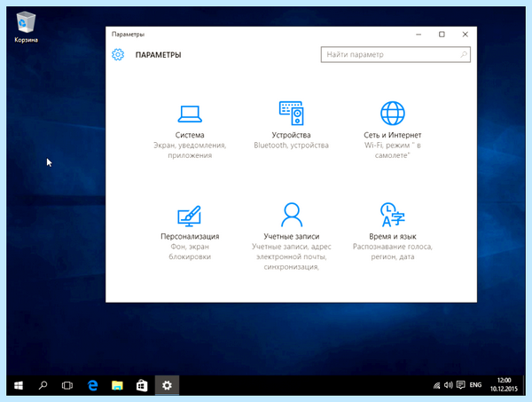Click the ПАРАМЕТРЫ heading text

[x=158, y=55]
